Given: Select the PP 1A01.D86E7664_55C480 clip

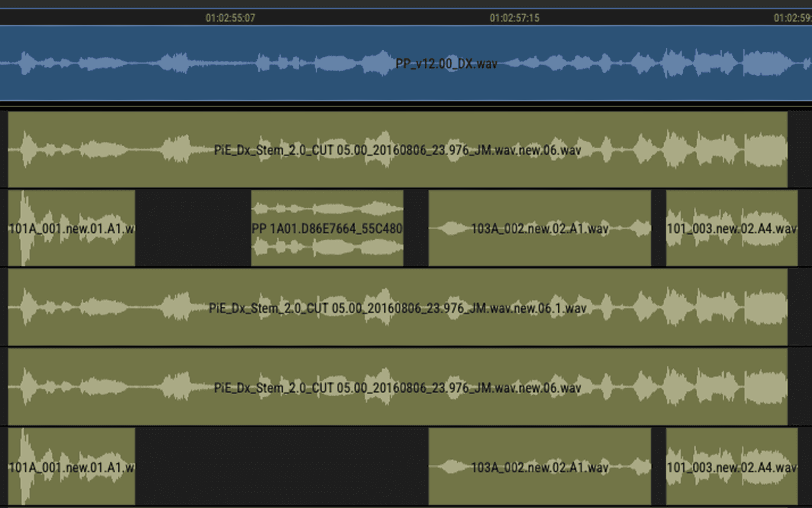Looking at the screenshot, I should click(x=327, y=228).
